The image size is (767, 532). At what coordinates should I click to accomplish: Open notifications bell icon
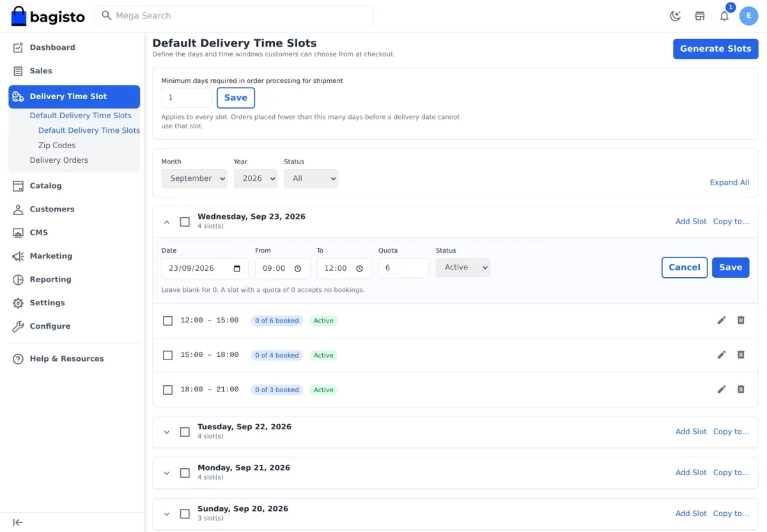point(724,16)
